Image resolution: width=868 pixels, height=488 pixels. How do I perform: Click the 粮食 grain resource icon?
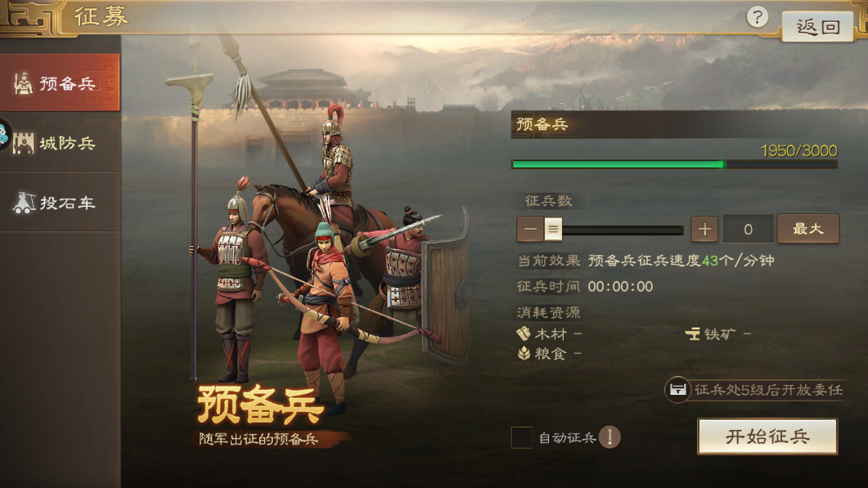point(524,353)
